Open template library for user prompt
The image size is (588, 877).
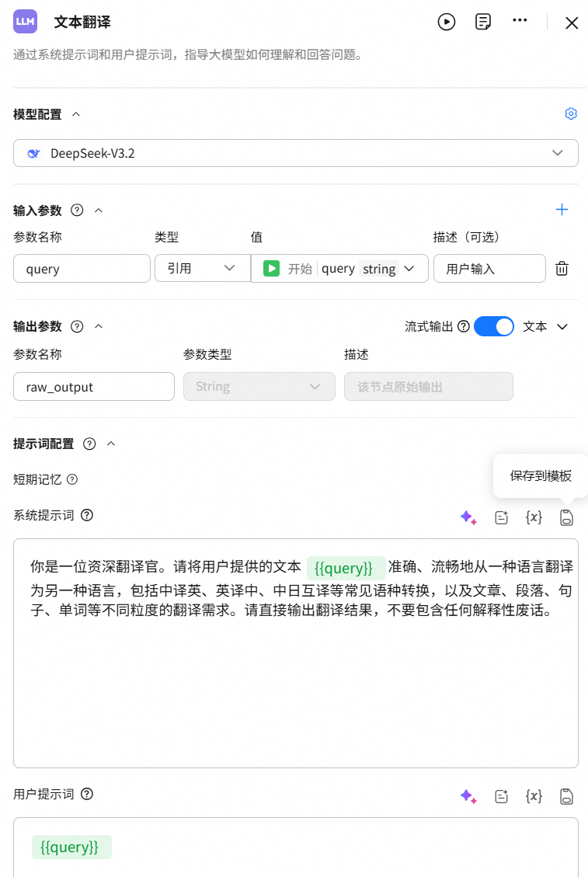[x=501, y=796]
